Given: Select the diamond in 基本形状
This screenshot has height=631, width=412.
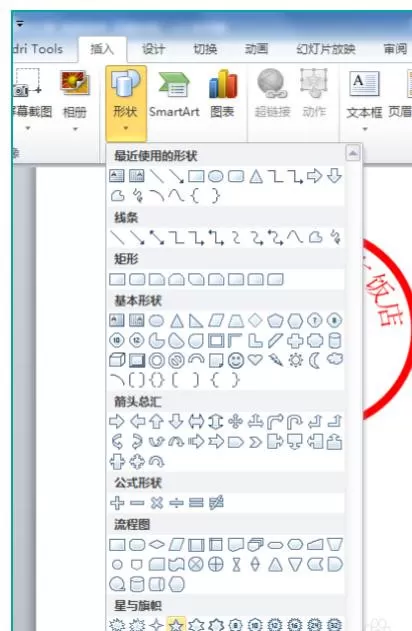Looking at the screenshot, I should [x=255, y=321].
